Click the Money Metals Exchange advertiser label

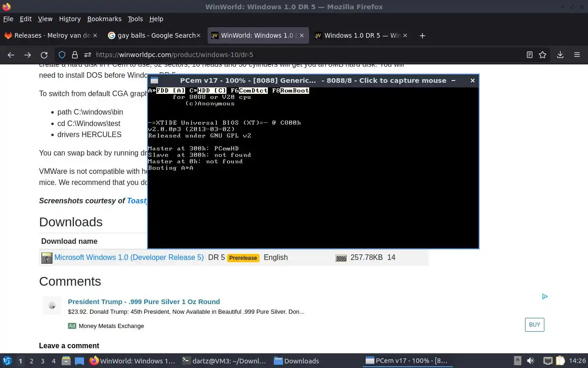pyautogui.click(x=111, y=326)
